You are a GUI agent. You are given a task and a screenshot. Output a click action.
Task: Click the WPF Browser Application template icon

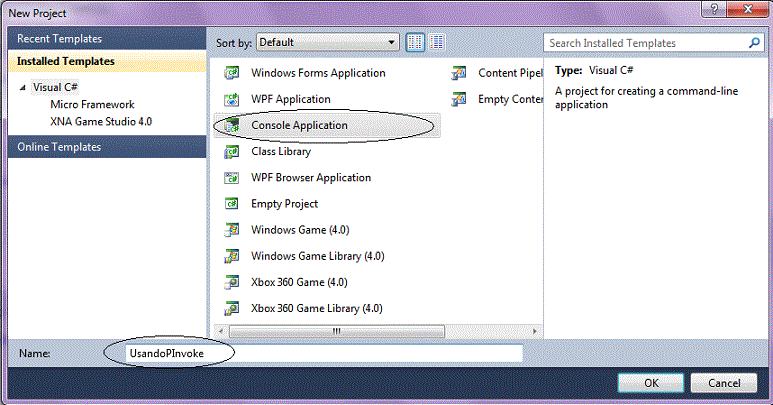(x=232, y=177)
